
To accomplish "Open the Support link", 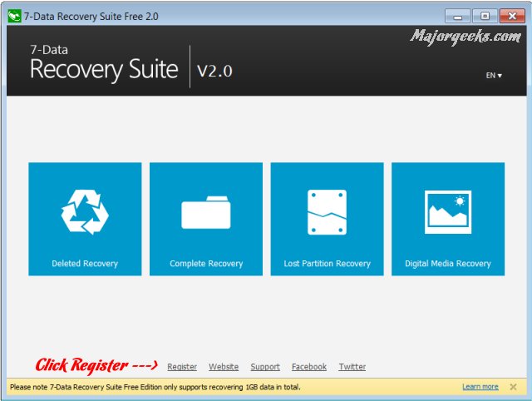I will pyautogui.click(x=265, y=367).
